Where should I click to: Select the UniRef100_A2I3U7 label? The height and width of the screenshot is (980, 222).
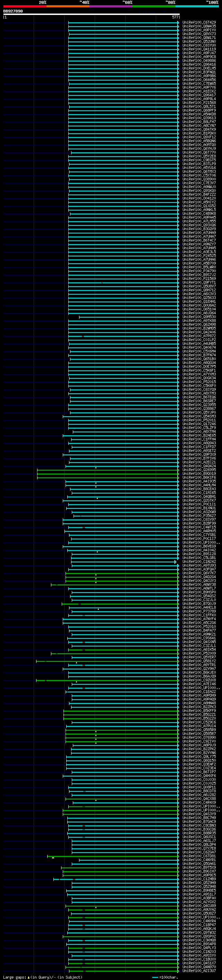click(x=199, y=971)
